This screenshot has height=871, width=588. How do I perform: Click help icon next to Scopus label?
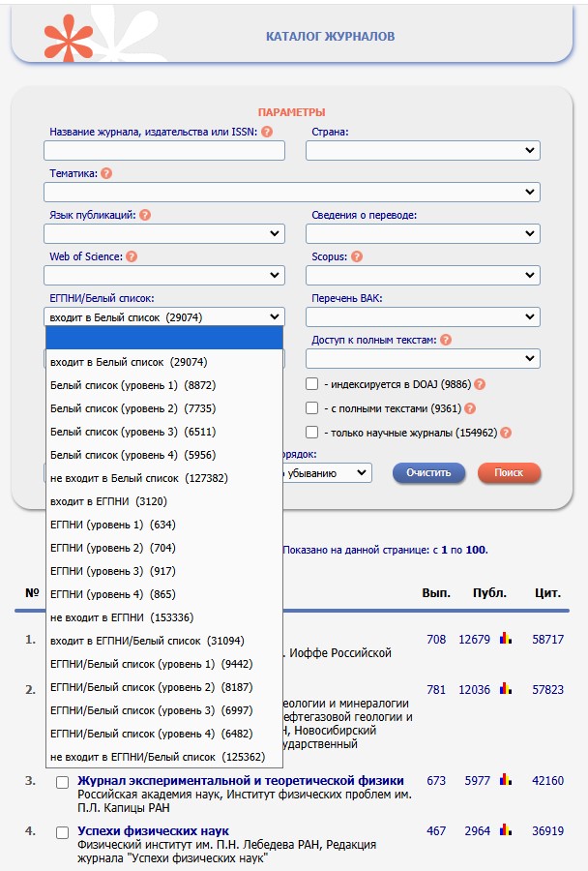(357, 256)
